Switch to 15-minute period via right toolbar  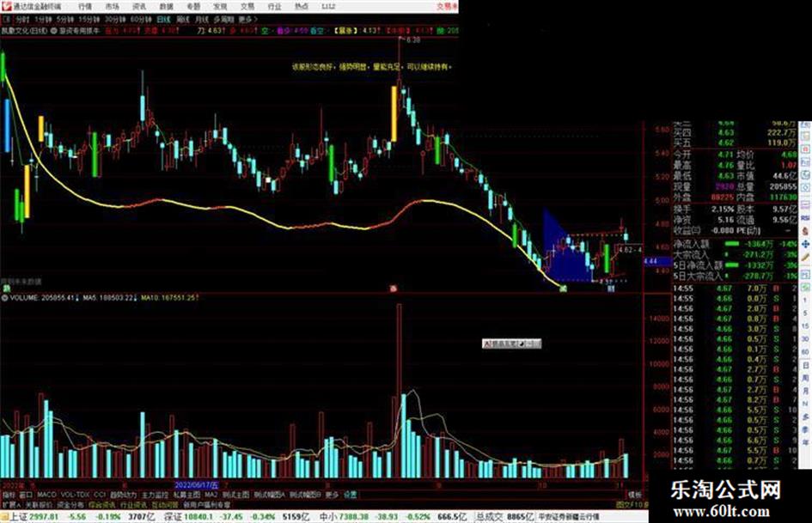[x=805, y=326]
